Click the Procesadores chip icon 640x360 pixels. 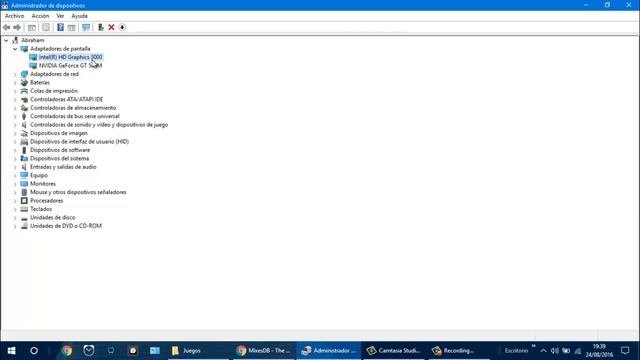(24, 201)
